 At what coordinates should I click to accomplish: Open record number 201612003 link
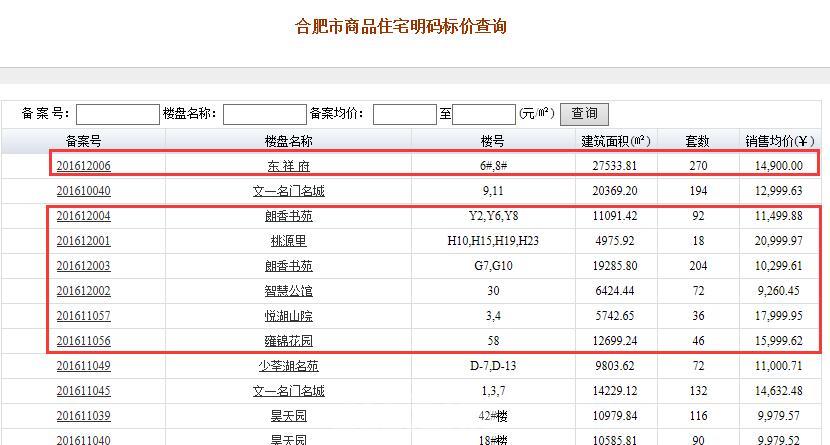pyautogui.click(x=83, y=266)
